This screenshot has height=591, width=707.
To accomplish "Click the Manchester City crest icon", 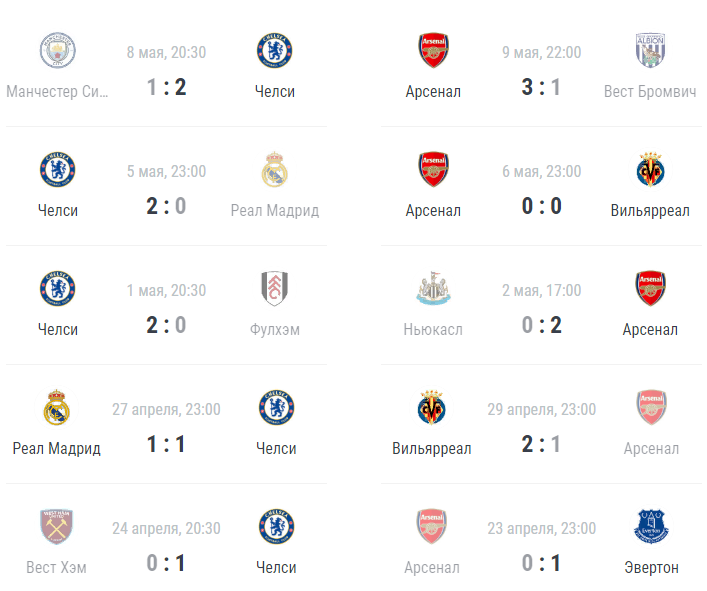I will [x=58, y=50].
